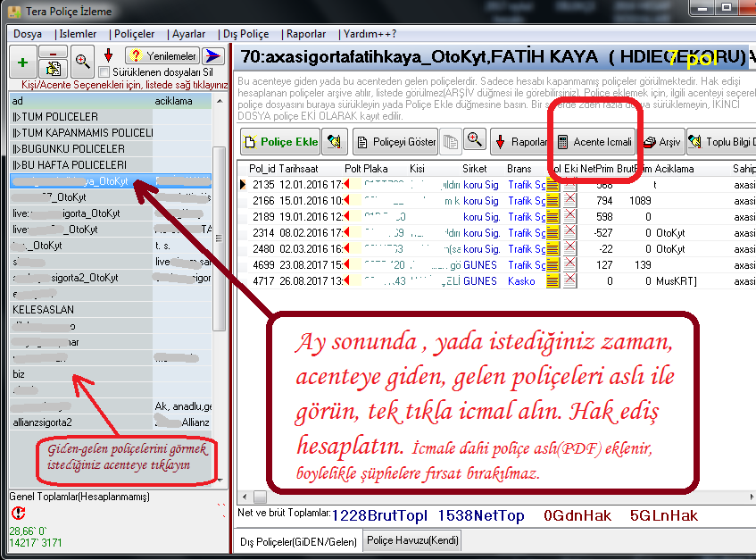
Task: Click the magnifier search icon in left toolbar
Action: [82, 62]
